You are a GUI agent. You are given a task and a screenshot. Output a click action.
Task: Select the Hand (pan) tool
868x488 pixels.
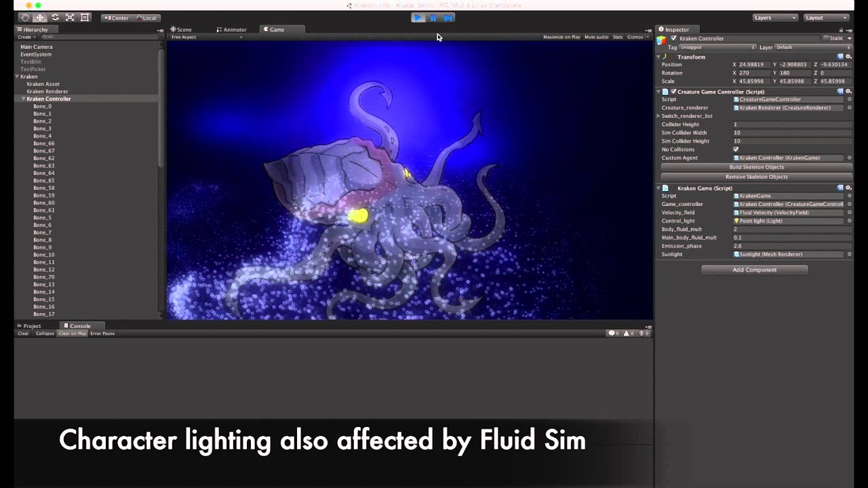(25, 17)
